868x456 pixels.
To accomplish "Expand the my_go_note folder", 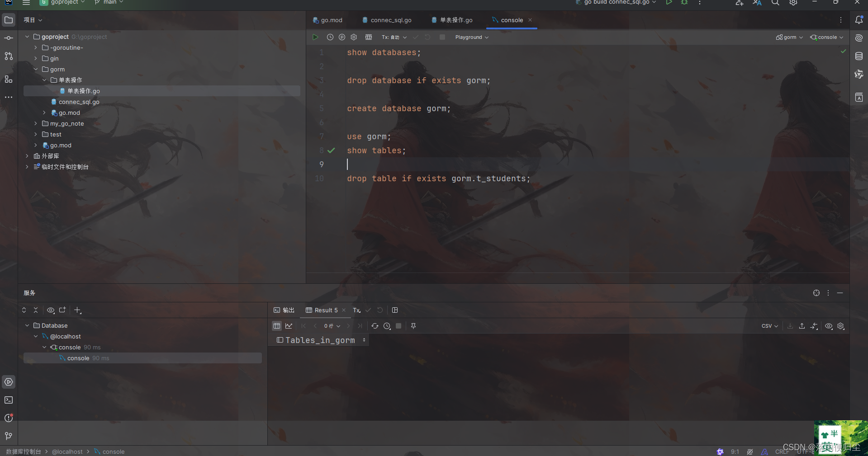I will coord(36,123).
